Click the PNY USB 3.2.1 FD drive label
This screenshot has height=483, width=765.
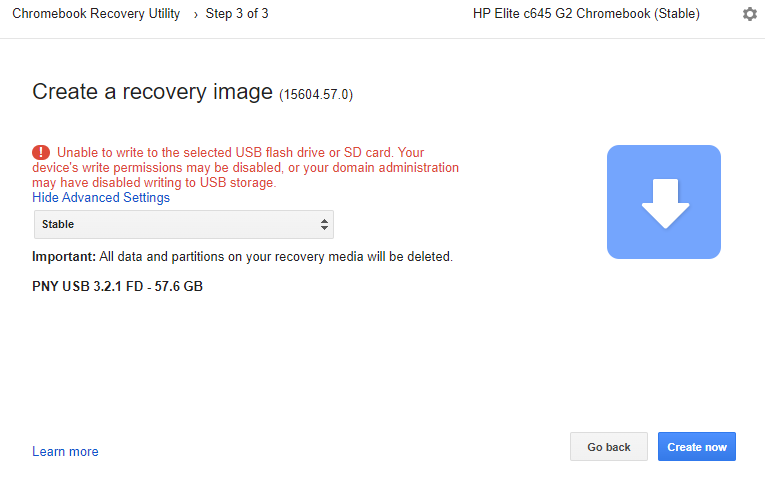pyautogui.click(x=118, y=286)
